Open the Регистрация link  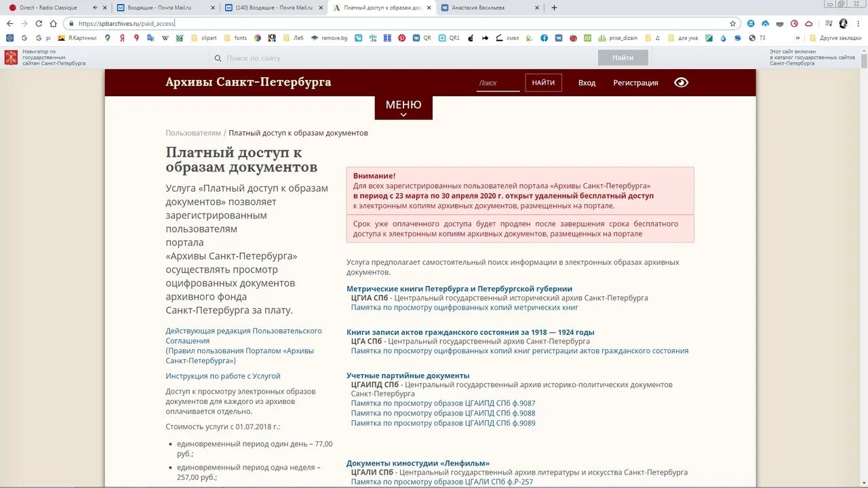[x=635, y=83]
